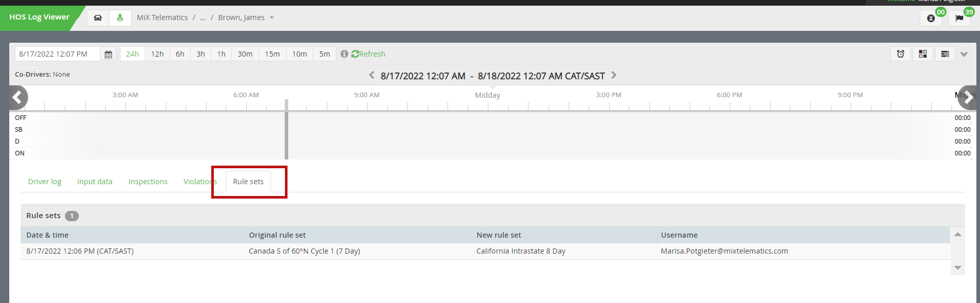Open the notifications icon with 00 badge

coord(931,18)
